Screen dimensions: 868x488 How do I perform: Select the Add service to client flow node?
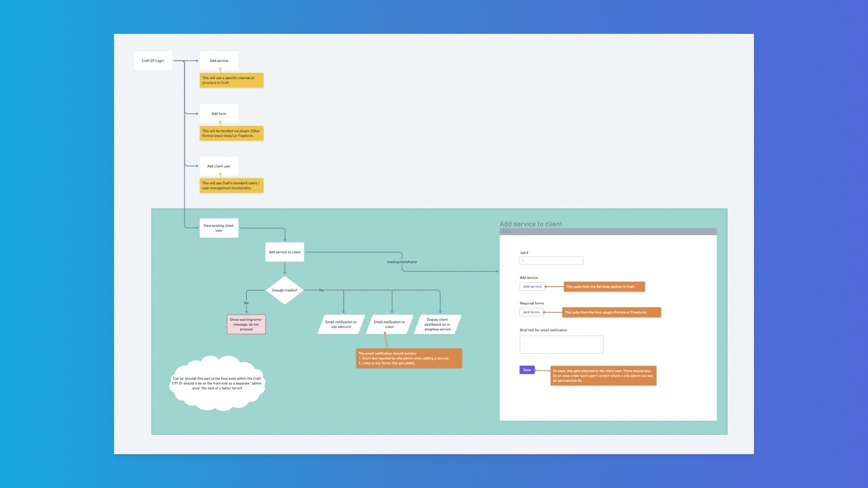coord(284,252)
